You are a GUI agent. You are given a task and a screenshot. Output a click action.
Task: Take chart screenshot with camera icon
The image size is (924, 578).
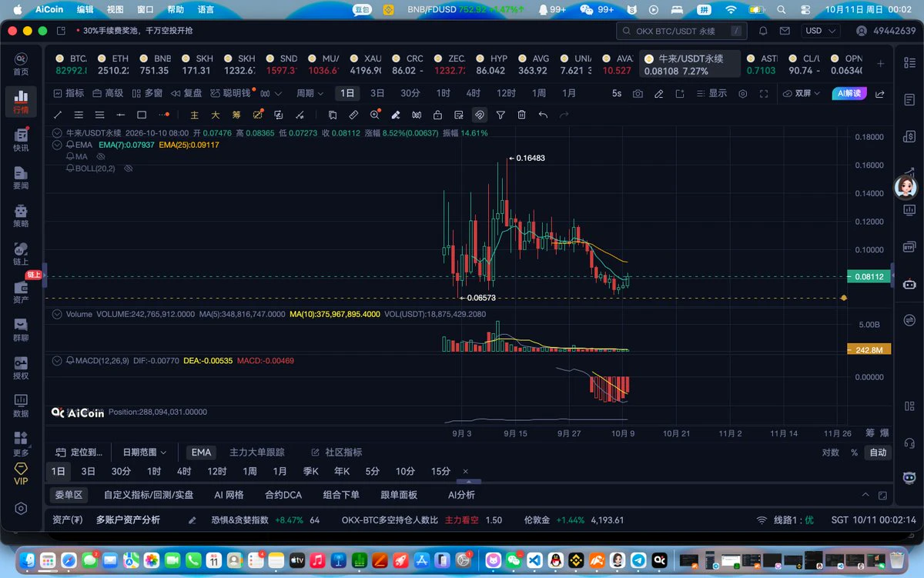[638, 93]
